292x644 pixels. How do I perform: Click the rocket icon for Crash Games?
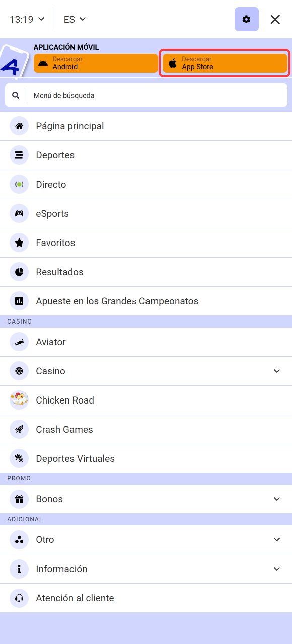19,429
